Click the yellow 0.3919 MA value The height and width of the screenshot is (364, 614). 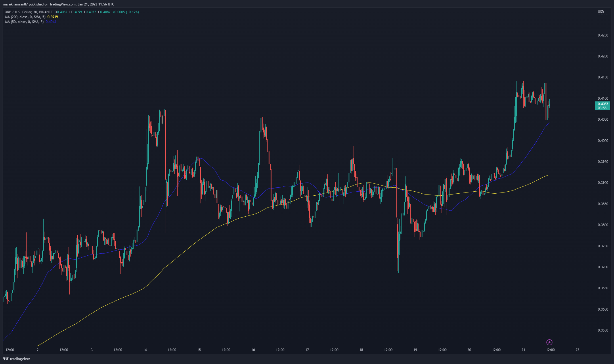click(53, 17)
